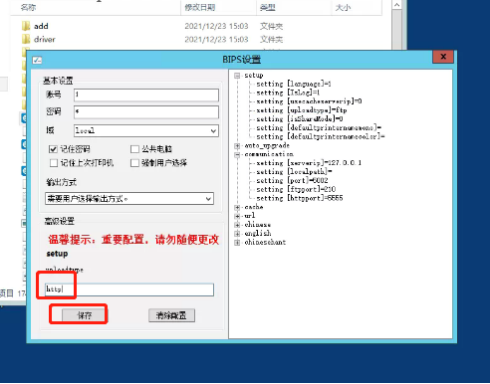Enable the 记住上次打印机 checkbox
490x384 pixels.
click(53, 163)
